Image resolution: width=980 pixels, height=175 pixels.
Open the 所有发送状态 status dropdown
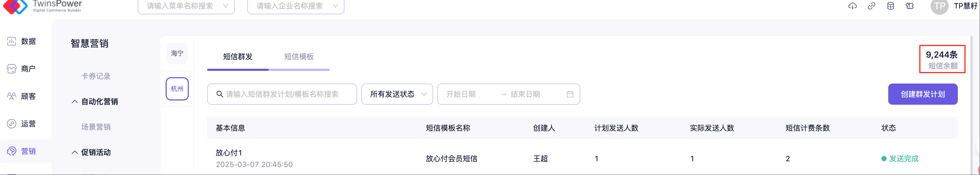397,94
